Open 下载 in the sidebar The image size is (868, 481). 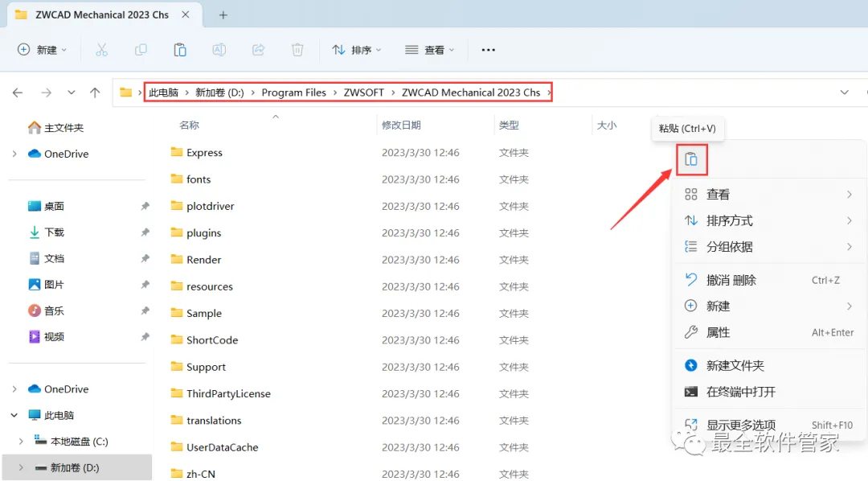coord(46,232)
